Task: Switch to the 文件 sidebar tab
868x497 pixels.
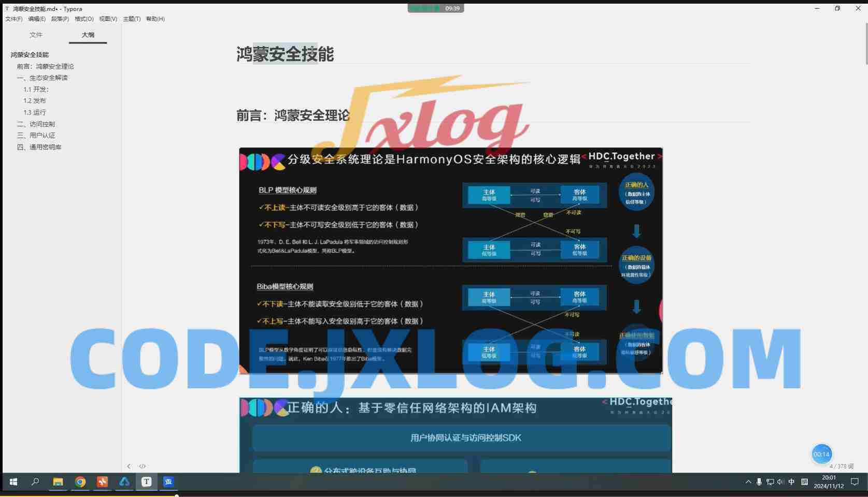Action: click(36, 35)
